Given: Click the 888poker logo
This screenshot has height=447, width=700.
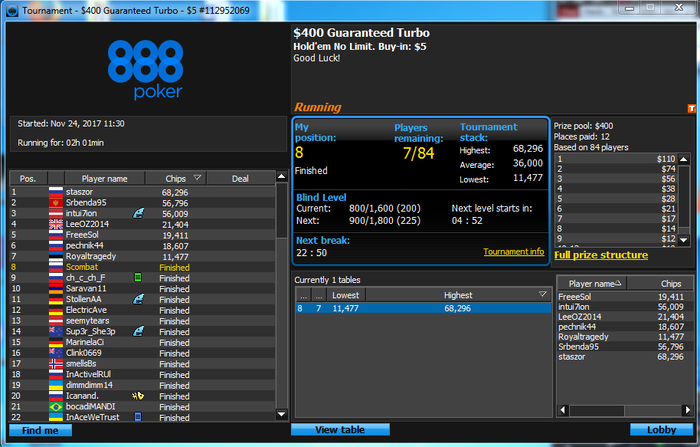Looking at the screenshot, I should [145, 69].
